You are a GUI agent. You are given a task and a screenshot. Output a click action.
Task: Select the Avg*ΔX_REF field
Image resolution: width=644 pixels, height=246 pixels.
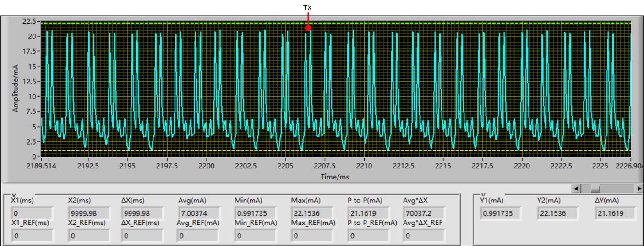pyautogui.click(x=424, y=236)
